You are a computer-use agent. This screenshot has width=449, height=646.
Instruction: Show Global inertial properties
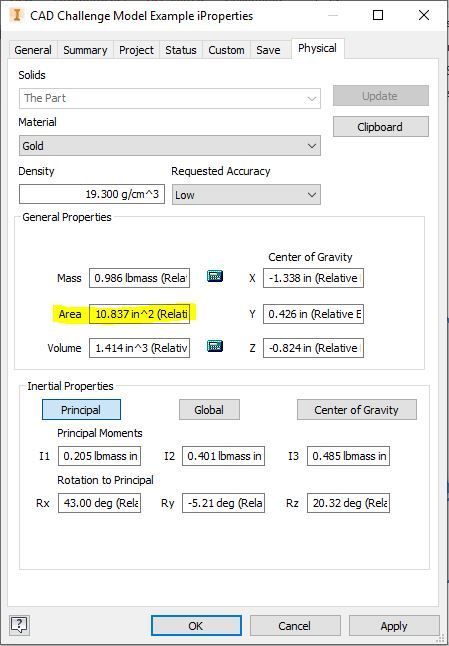coord(209,410)
